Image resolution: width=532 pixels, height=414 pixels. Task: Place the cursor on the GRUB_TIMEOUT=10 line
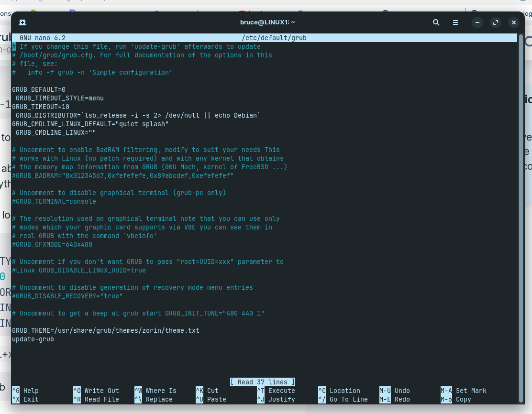click(41, 107)
